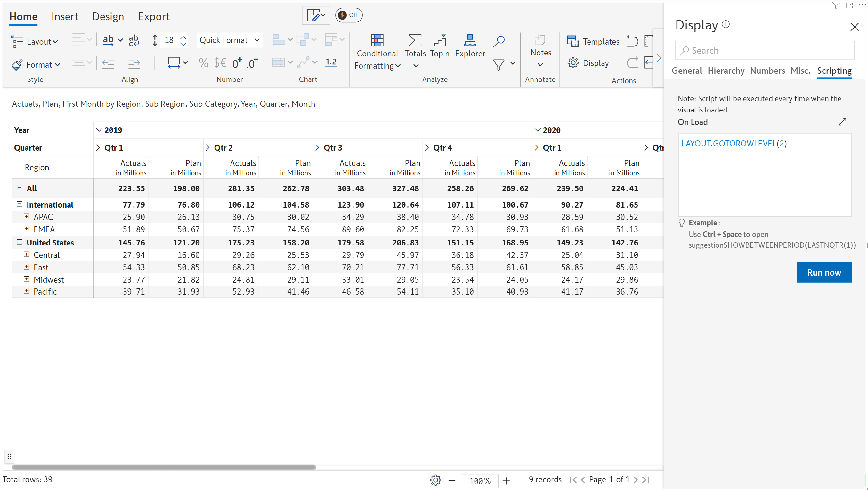Click the Search field in the Display panel

[x=765, y=50]
